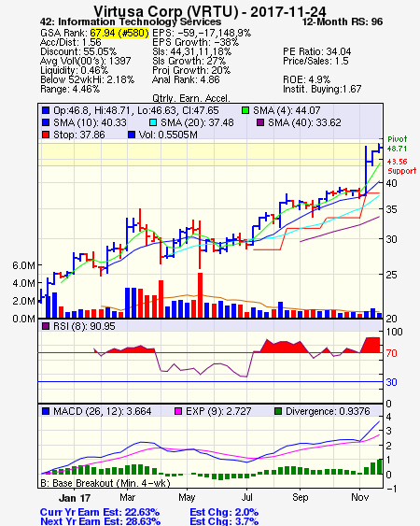
Task: Click the Next Yr Earn Est: 28.63% text
Action: point(100,521)
